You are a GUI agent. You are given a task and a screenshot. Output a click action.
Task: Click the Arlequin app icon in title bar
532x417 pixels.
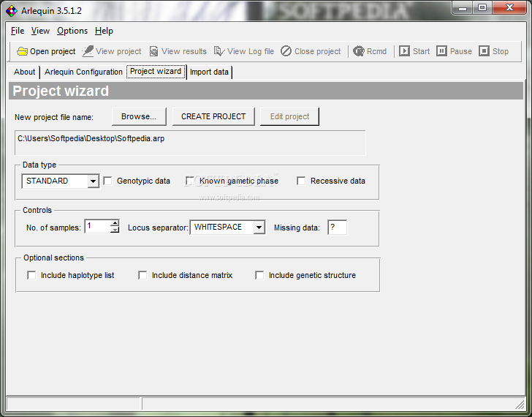12,11
